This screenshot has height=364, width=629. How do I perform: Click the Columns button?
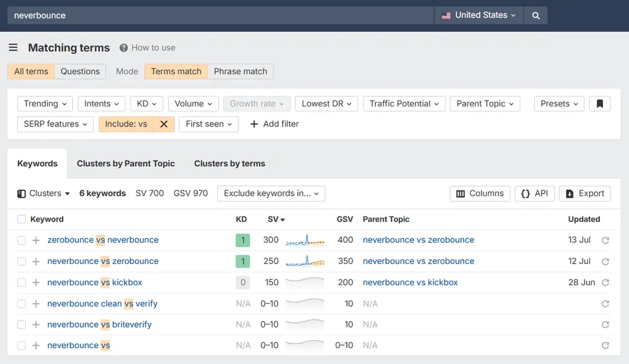pyautogui.click(x=480, y=194)
